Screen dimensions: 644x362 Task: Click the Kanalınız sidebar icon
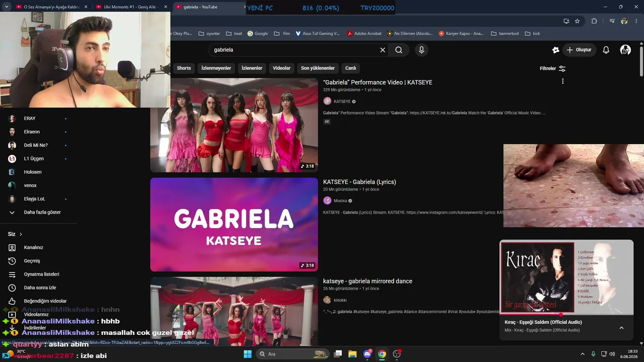click(x=12, y=247)
